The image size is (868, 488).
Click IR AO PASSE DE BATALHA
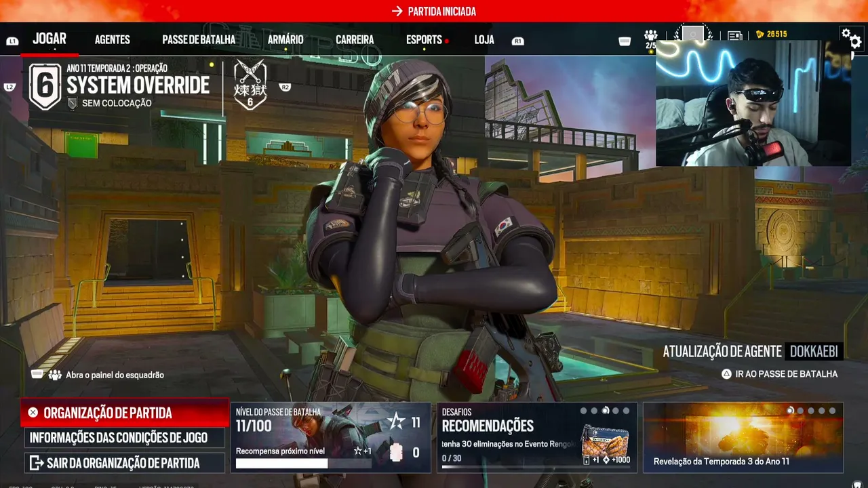point(787,373)
